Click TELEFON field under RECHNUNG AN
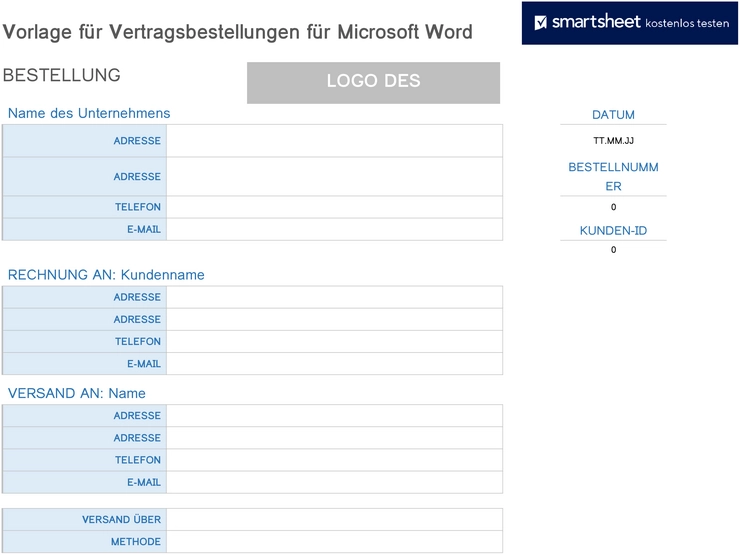 335,342
